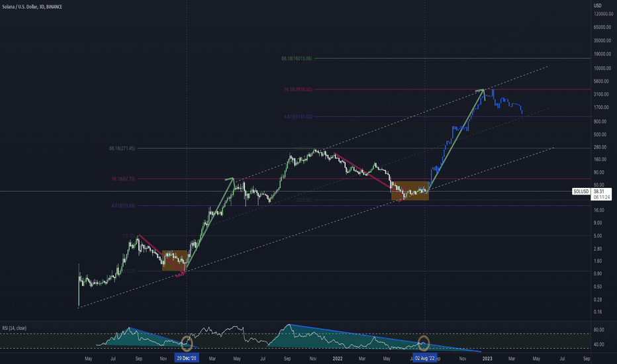Click the 16.18(3935.02) Fibonacci level label
The width and height of the screenshot is (617, 364).
298,89
